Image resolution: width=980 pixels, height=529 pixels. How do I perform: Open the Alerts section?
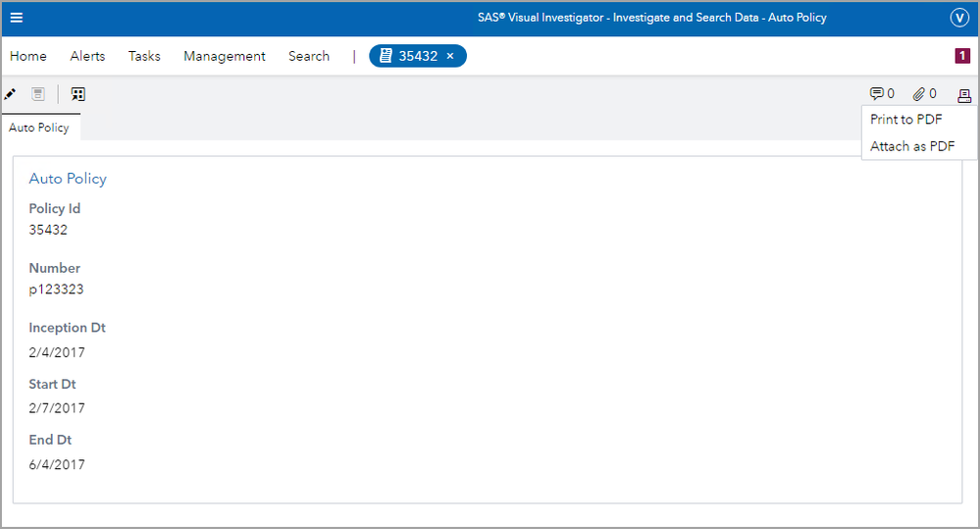point(87,56)
